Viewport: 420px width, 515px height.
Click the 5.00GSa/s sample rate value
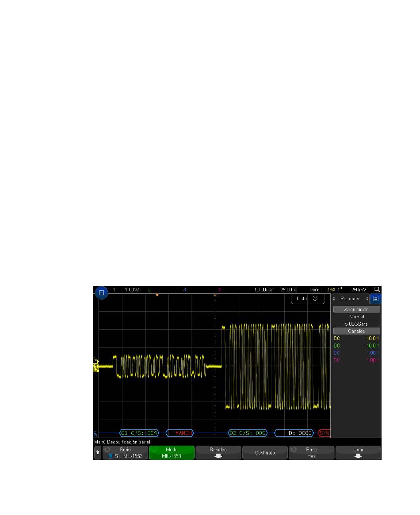coord(356,324)
